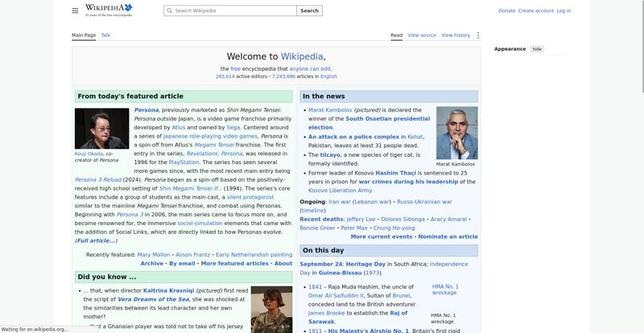Click the search magnifier icon
The image size is (644, 333).
(169, 10)
